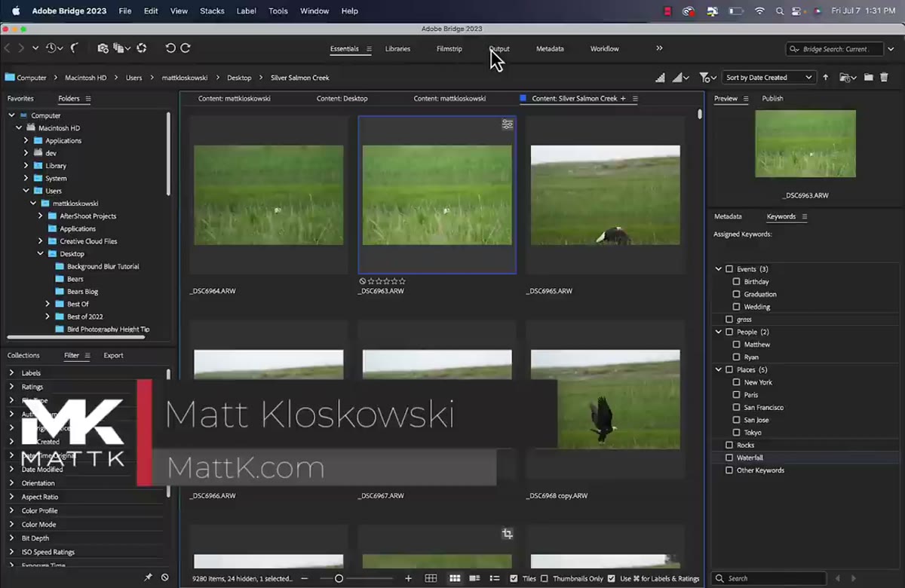Open in Camera Raw aperture icon

tap(141, 48)
